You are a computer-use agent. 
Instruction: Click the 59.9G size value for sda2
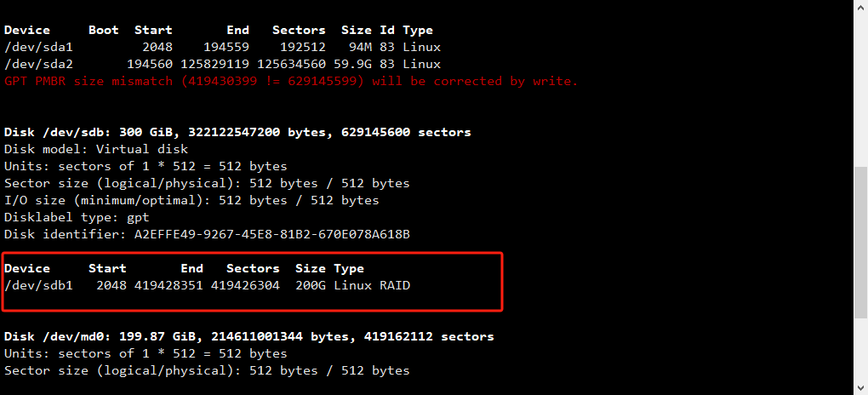[x=357, y=64]
